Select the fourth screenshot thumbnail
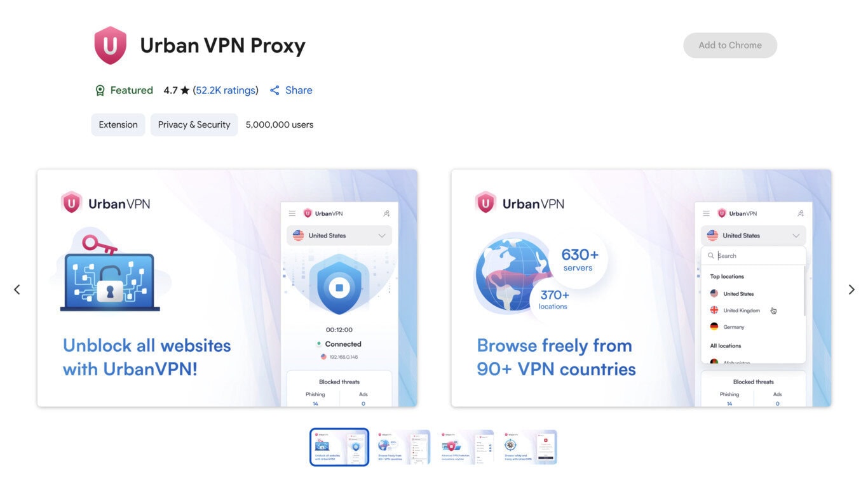This screenshot has height=494, width=868. tap(529, 447)
